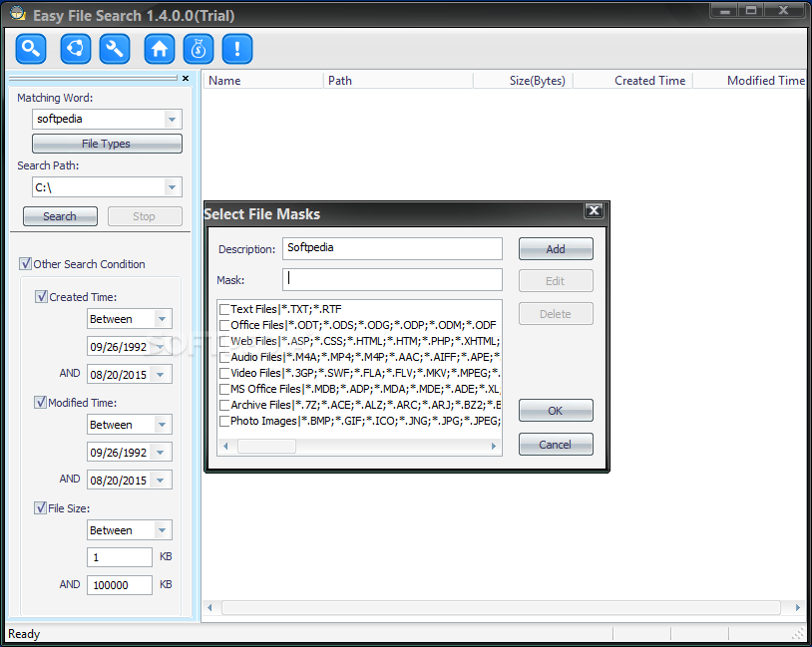Click the minimum file size field
Image resolution: width=812 pixels, height=647 pixels.
[x=119, y=557]
